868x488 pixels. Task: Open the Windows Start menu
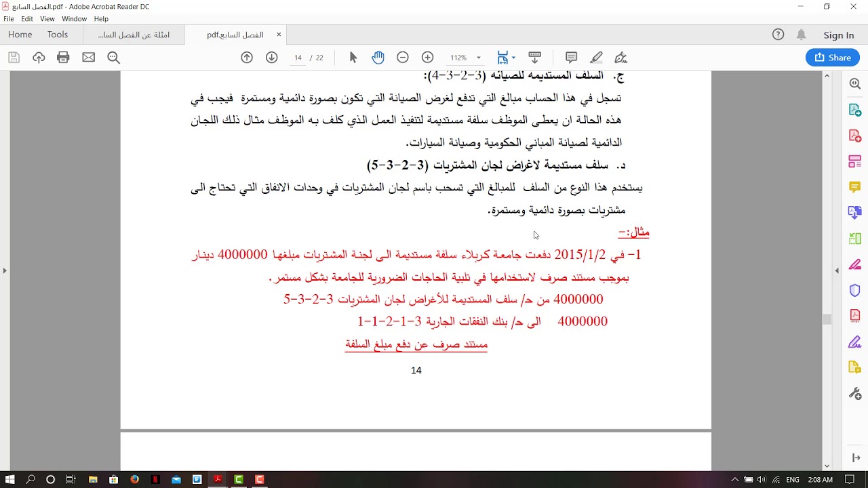pos(10,479)
